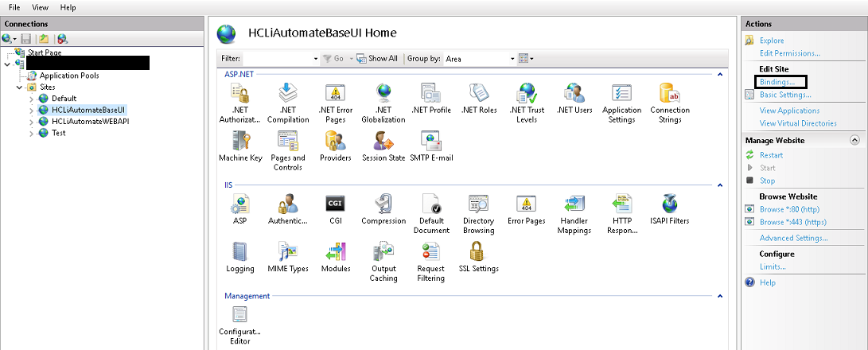Open the .NET Error Pages feature

coord(336,103)
